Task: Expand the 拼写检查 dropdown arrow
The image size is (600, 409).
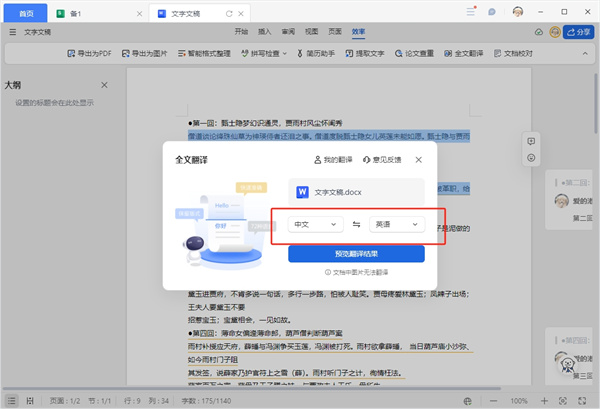Action: [x=285, y=54]
